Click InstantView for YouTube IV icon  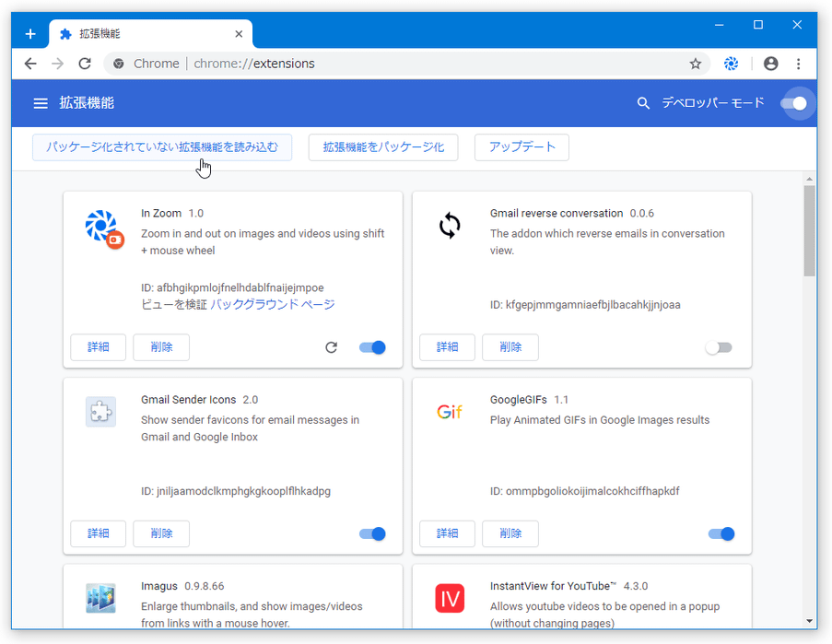(450, 598)
